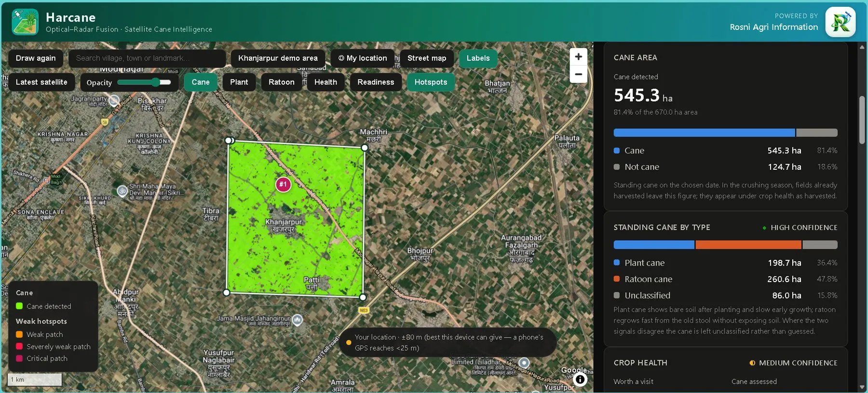Switch to the Readiness layer tab
Image resolution: width=868 pixels, height=393 pixels.
(376, 82)
